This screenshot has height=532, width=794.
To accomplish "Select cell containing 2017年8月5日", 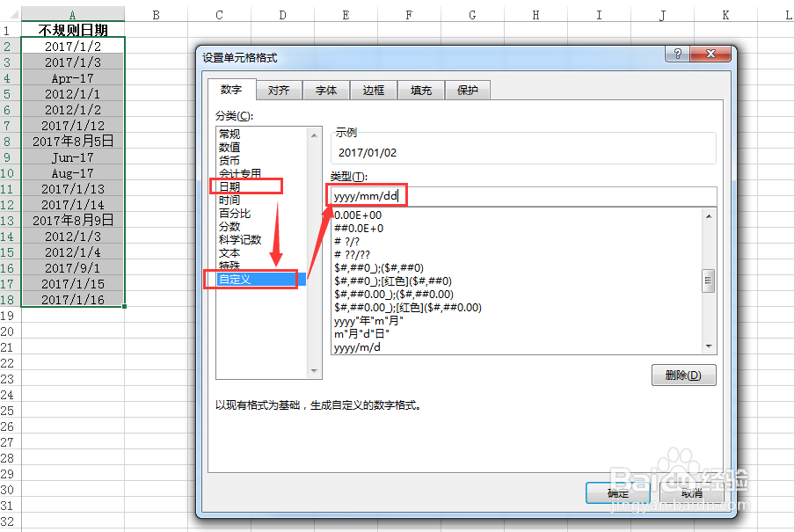I will tap(73, 142).
